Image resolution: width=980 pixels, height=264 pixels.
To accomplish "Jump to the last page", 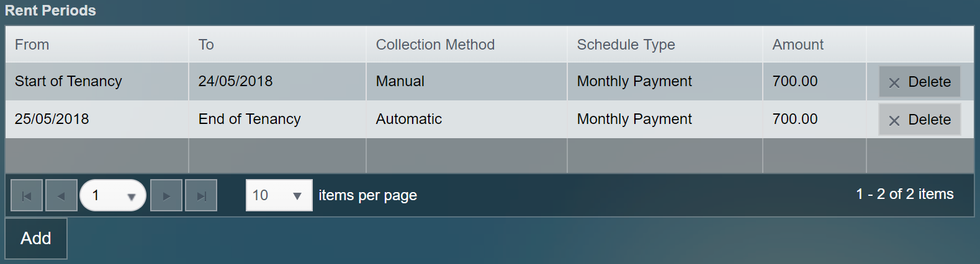I will coord(201,196).
